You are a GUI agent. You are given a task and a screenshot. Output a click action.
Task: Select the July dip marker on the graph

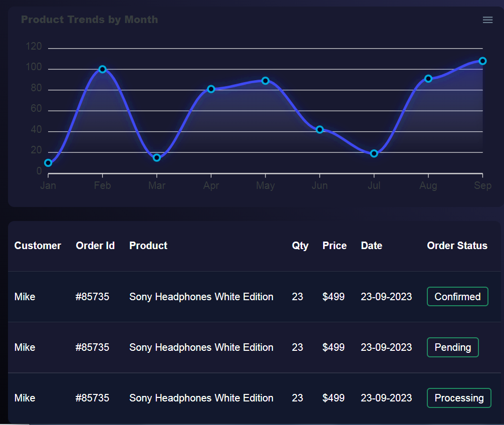pos(374,153)
